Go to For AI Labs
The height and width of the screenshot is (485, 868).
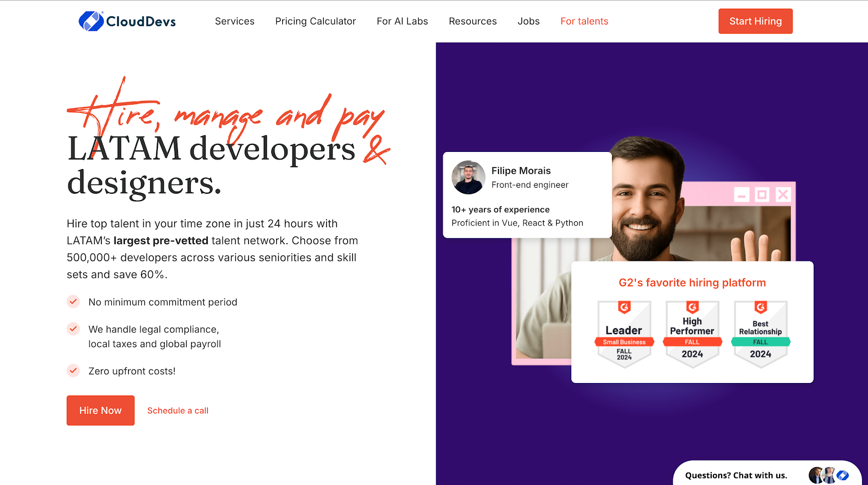coord(402,21)
